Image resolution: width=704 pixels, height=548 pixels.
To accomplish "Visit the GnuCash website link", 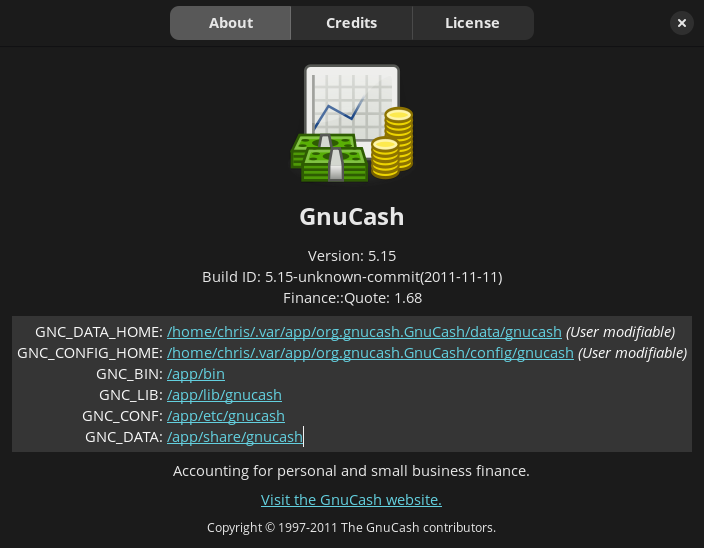I will pos(351,499).
